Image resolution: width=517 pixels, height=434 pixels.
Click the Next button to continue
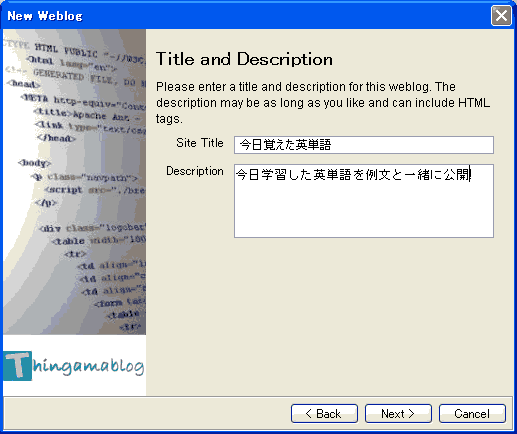pyautogui.click(x=398, y=414)
